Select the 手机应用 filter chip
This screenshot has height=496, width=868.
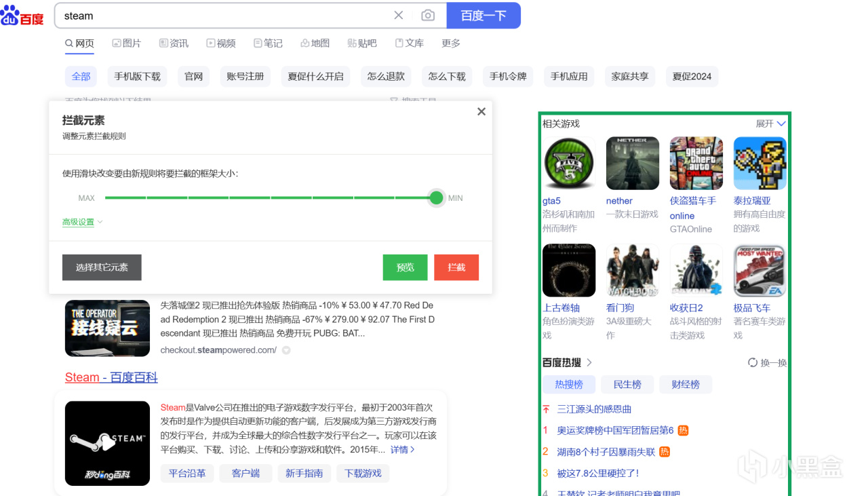[x=570, y=77]
